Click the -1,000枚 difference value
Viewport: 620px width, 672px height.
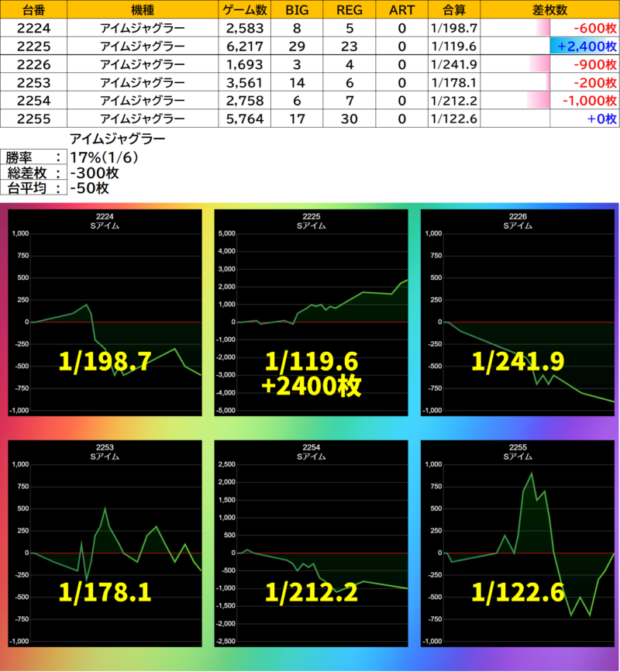(x=590, y=101)
